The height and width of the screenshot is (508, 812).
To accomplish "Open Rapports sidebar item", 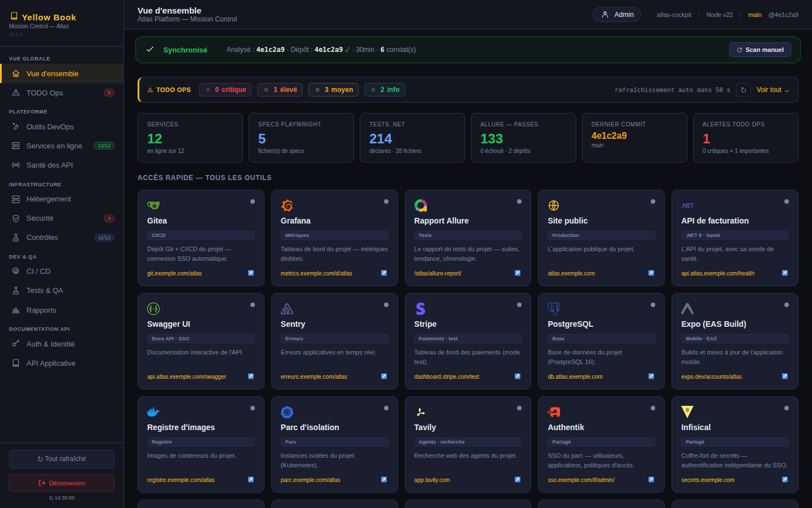I will coord(62,310).
